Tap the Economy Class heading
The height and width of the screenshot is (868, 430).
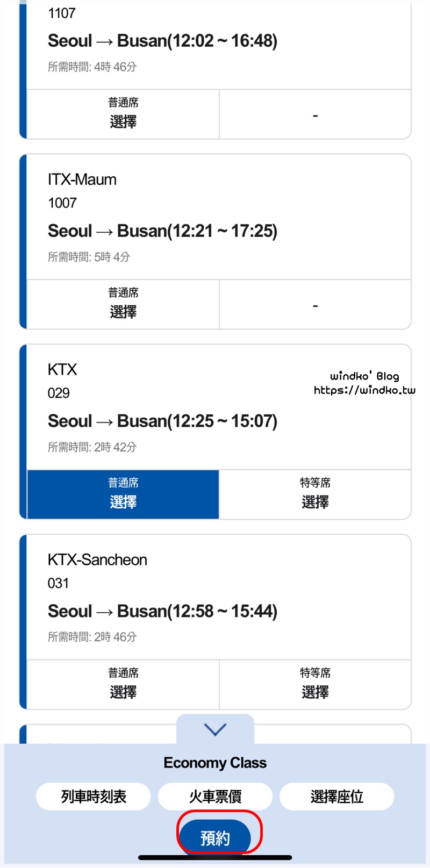[x=215, y=763]
